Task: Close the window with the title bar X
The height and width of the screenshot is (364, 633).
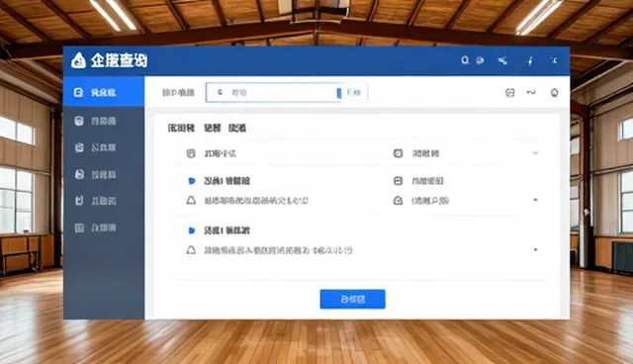Action: pyautogui.click(x=554, y=60)
